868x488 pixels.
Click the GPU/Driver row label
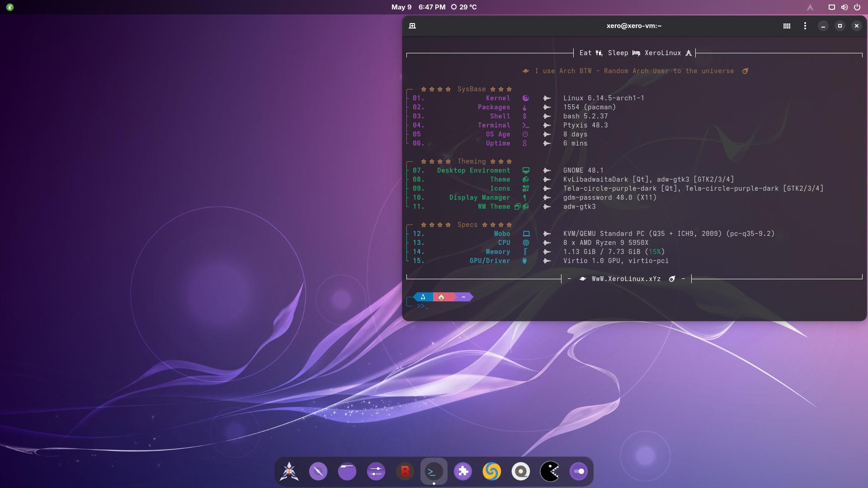[x=490, y=261]
